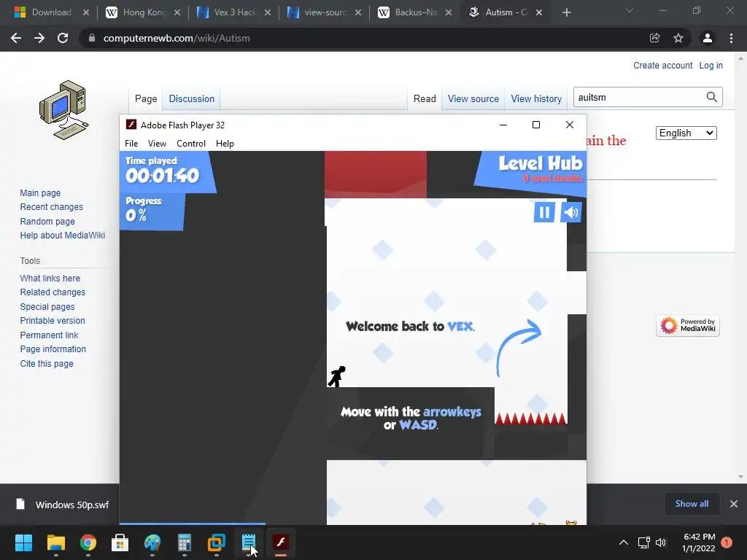The image size is (747, 560).
Task: Open a new Chrome tab
Action: coord(566,12)
